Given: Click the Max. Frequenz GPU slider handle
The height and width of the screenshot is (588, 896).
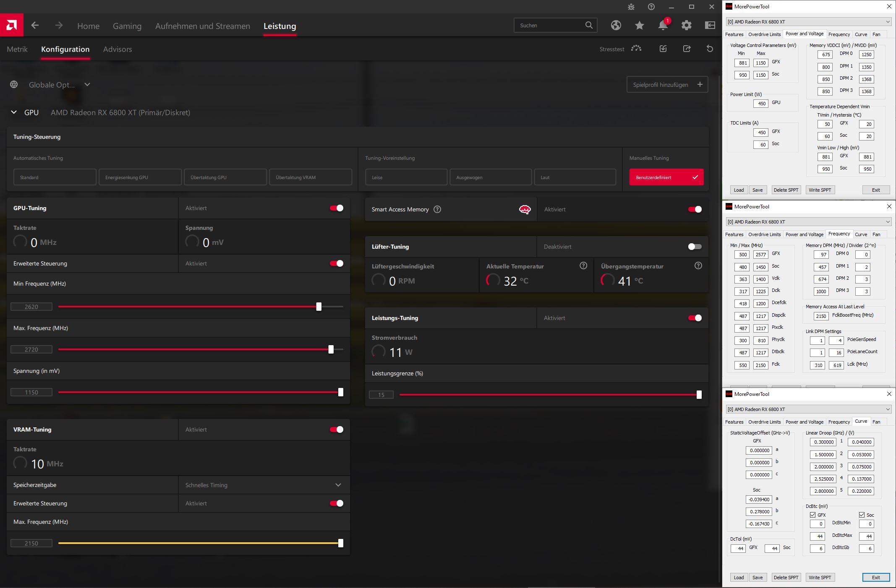Looking at the screenshot, I should (x=331, y=349).
